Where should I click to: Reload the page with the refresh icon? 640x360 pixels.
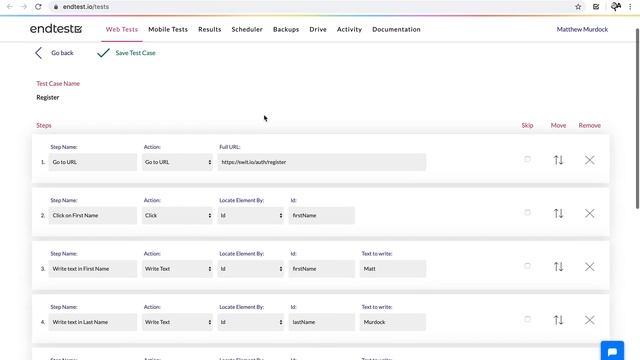click(38, 7)
